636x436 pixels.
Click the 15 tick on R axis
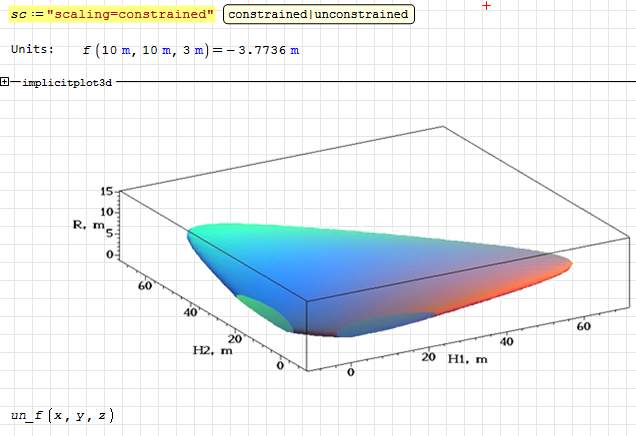(x=106, y=190)
